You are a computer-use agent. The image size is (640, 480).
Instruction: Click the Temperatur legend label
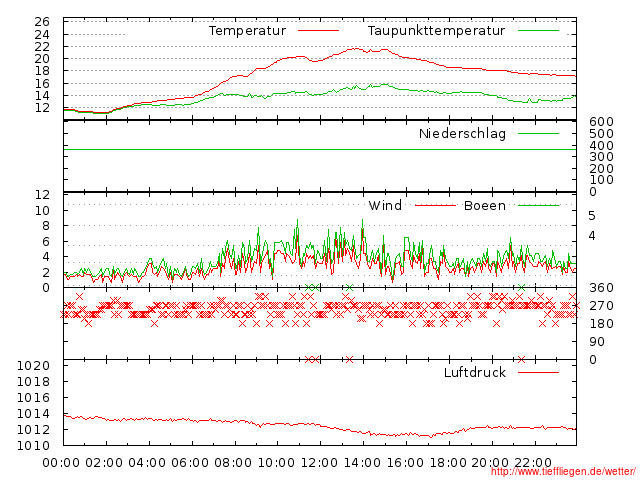247,31
